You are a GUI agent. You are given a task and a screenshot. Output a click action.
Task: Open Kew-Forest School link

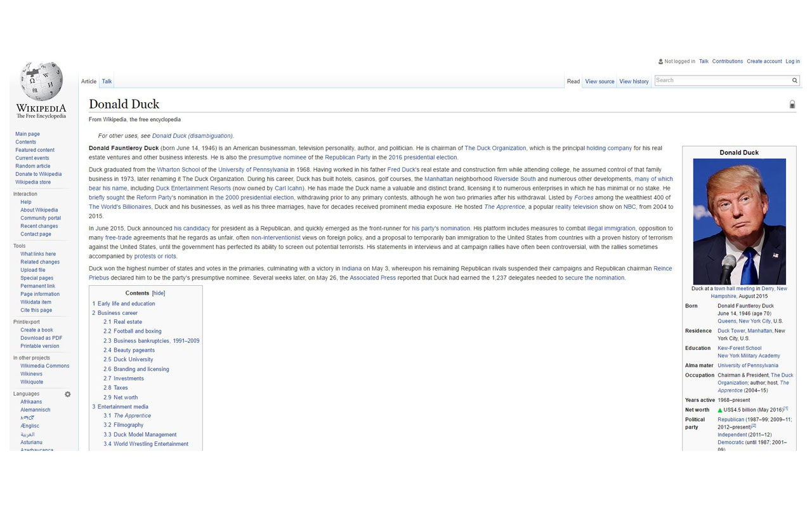pos(740,348)
